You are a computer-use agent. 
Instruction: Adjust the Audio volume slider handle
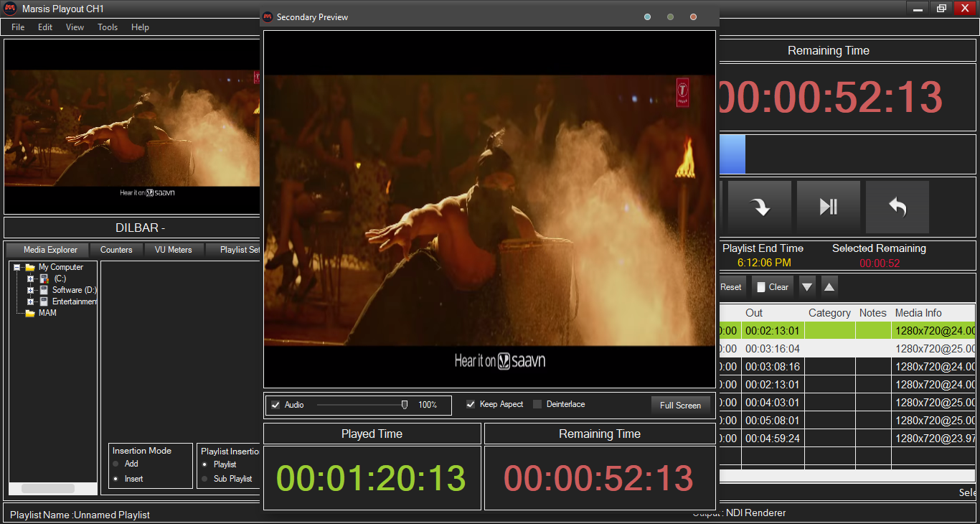point(405,405)
